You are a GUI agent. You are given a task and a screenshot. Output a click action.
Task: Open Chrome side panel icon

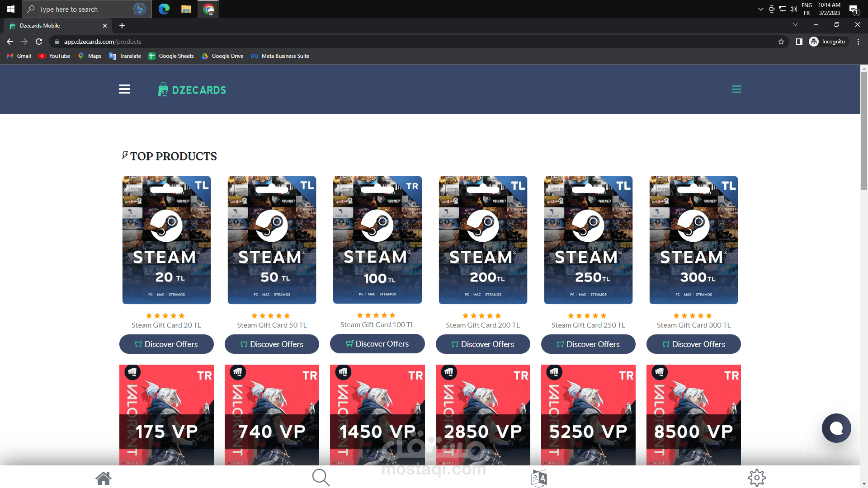[799, 42]
